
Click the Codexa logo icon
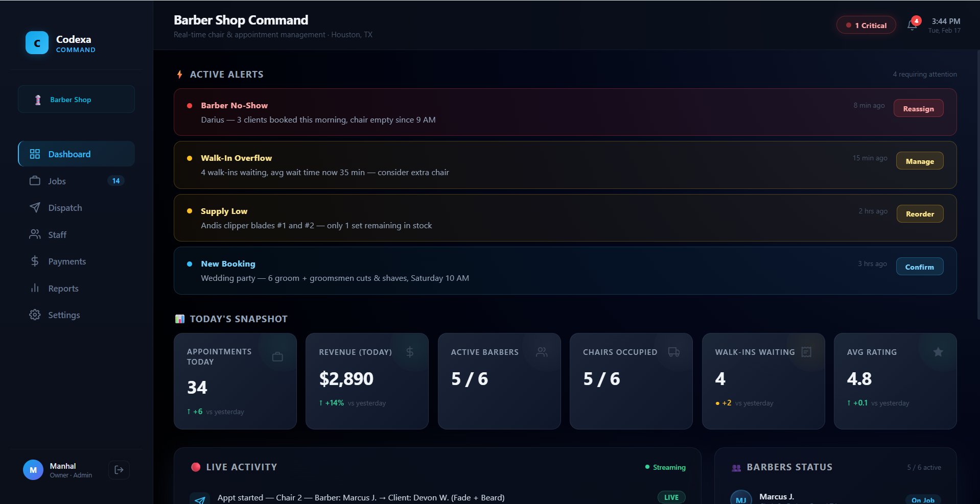(36, 42)
